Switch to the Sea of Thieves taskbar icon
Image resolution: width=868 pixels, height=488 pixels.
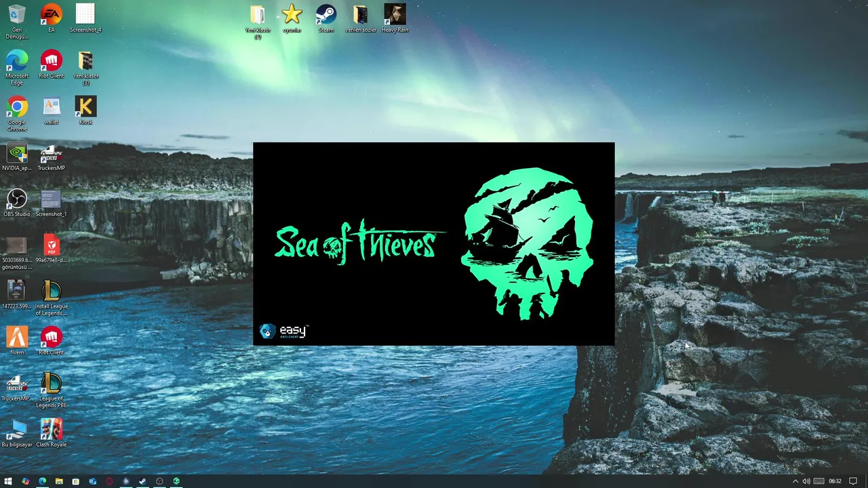(x=176, y=481)
